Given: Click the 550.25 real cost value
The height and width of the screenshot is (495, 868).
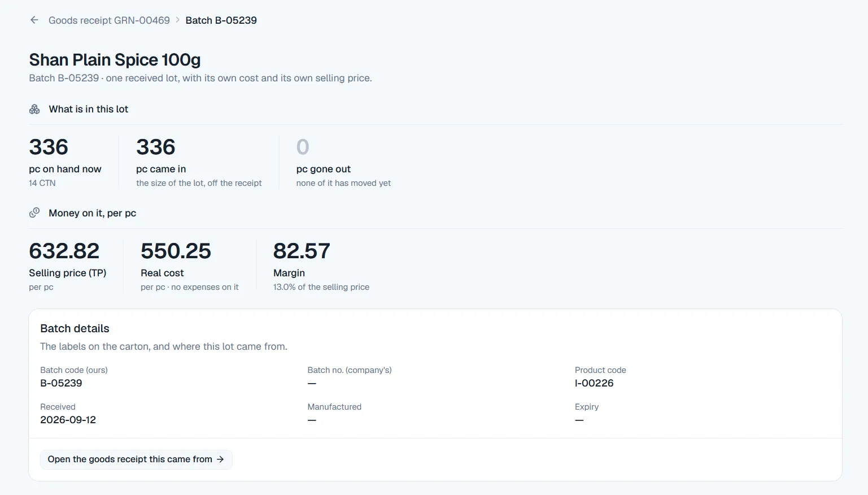Looking at the screenshot, I should click(176, 251).
